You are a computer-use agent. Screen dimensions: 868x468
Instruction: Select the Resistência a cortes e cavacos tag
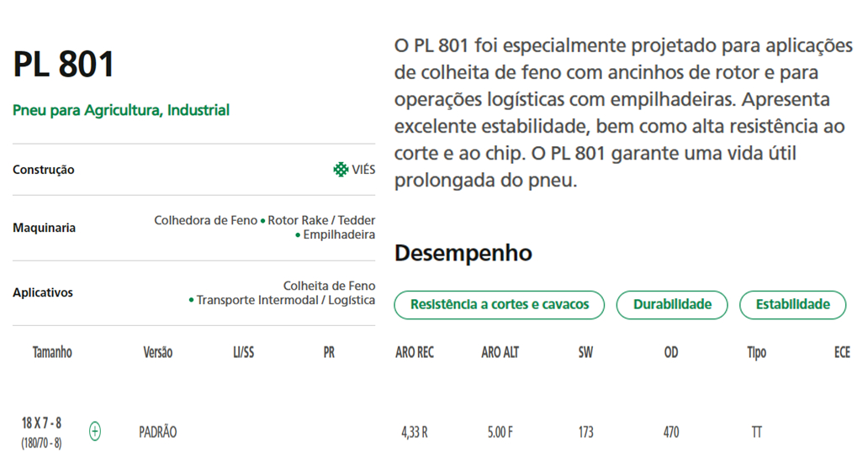click(499, 305)
